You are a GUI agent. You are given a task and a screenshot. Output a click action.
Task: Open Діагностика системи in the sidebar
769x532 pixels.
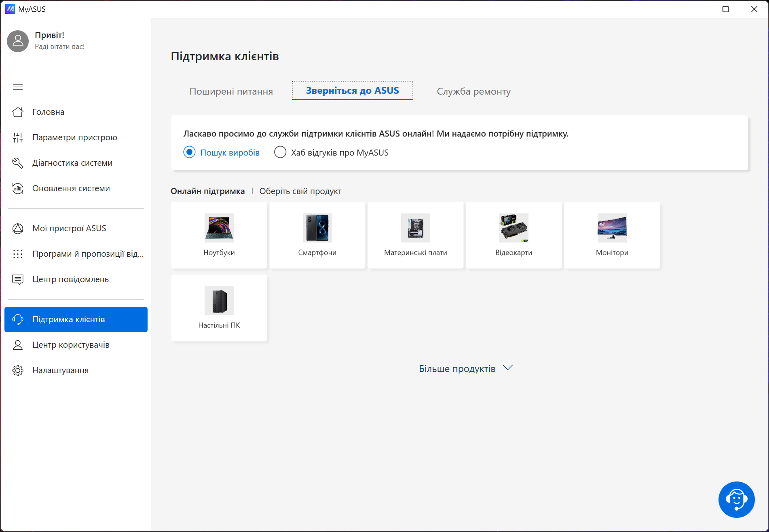click(76, 163)
